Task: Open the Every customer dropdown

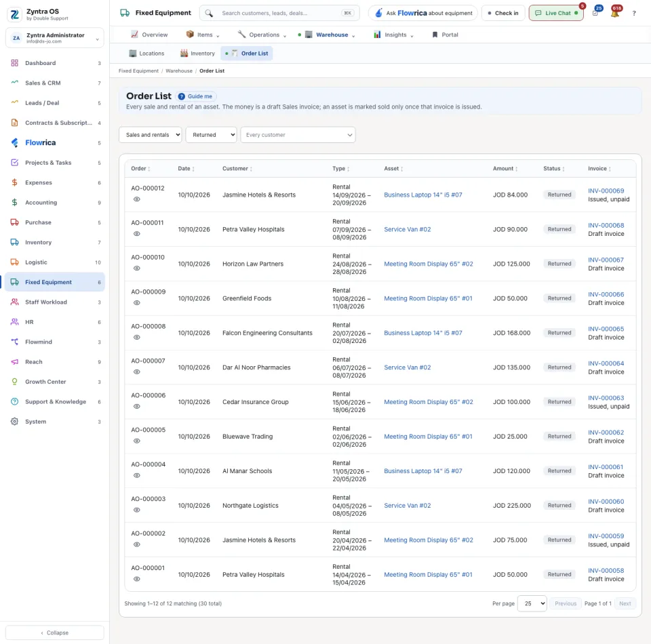Action: point(298,135)
